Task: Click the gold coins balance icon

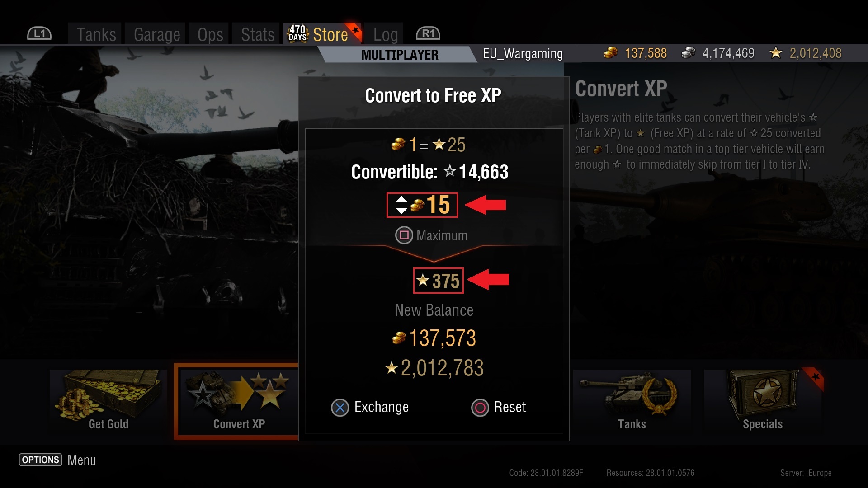Action: click(611, 53)
